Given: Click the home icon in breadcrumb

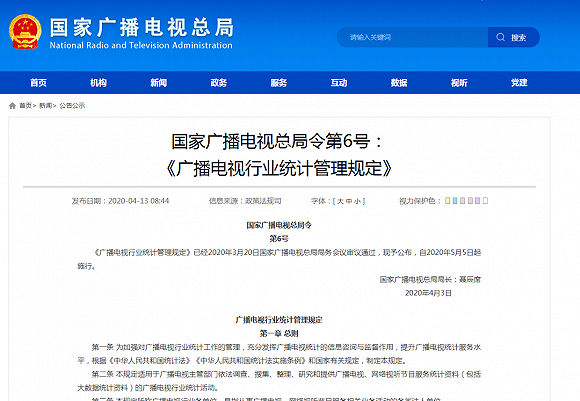Looking at the screenshot, I should [x=12, y=106].
